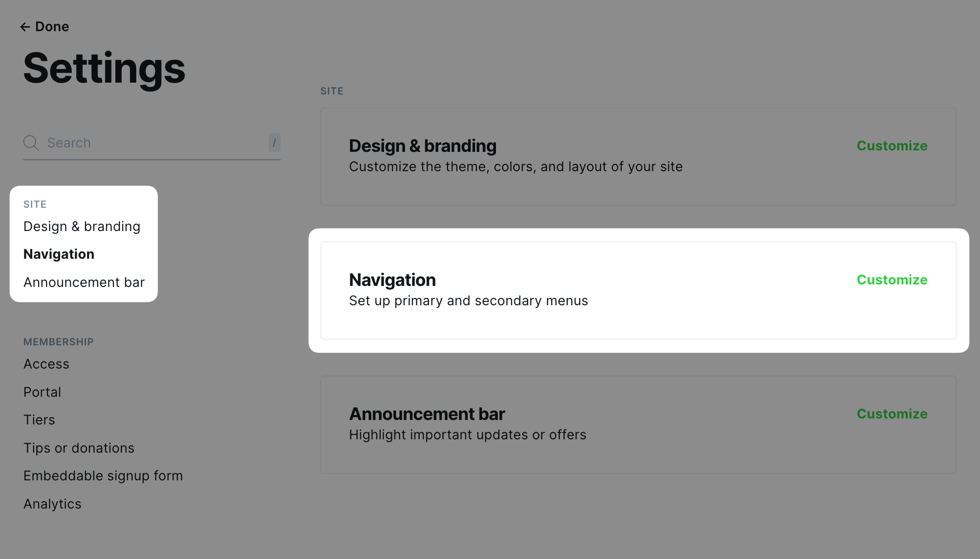Screen dimensions: 980x559
Task: Click the Announcement bar card description
Action: coord(467,434)
